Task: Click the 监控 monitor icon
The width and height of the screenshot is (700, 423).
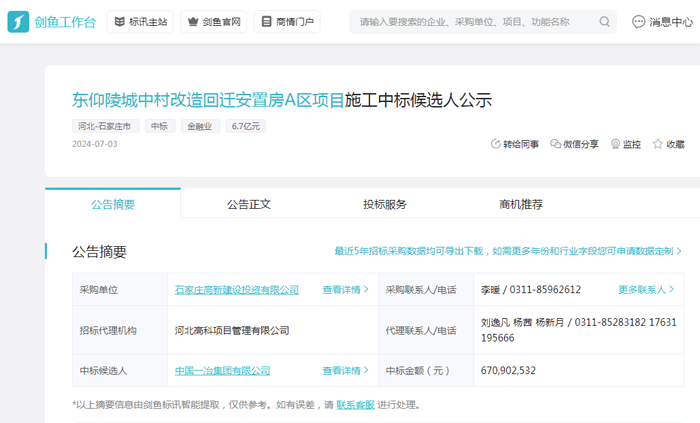Action: pos(616,144)
